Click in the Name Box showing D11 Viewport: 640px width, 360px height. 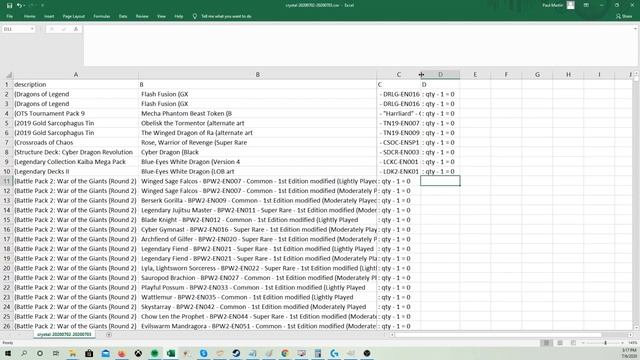16,29
